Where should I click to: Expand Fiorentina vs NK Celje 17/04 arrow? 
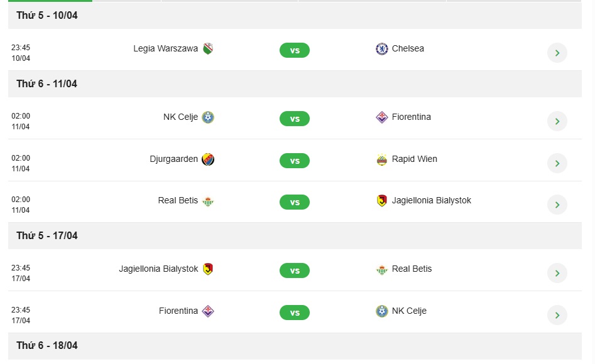coord(557,315)
